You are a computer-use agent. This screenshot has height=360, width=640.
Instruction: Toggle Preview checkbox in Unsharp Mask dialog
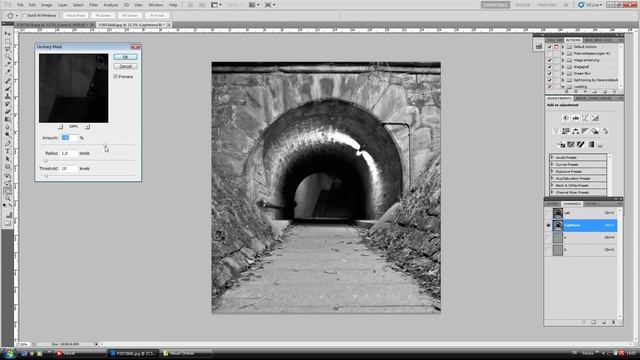point(116,76)
